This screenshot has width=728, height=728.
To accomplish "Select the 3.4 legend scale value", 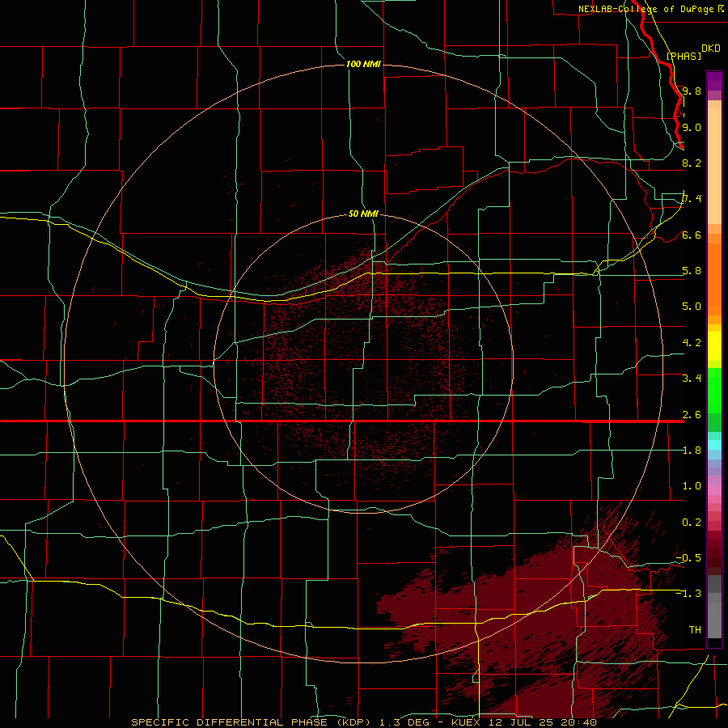I will click(x=692, y=379).
